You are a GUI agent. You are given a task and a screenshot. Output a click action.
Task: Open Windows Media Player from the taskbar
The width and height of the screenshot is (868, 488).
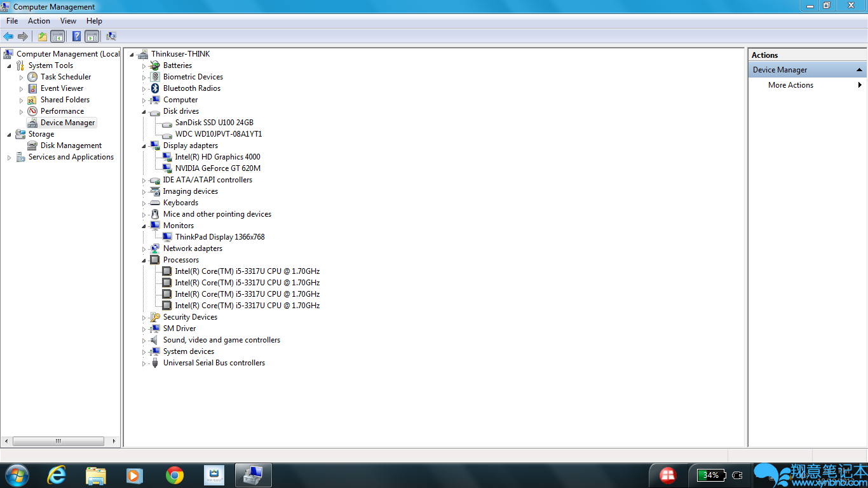[135, 475]
